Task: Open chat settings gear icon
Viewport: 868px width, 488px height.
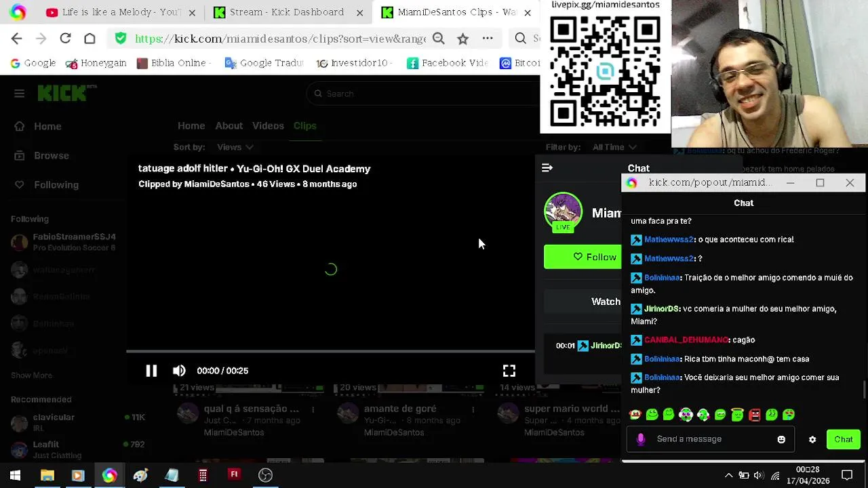Action: click(812, 439)
